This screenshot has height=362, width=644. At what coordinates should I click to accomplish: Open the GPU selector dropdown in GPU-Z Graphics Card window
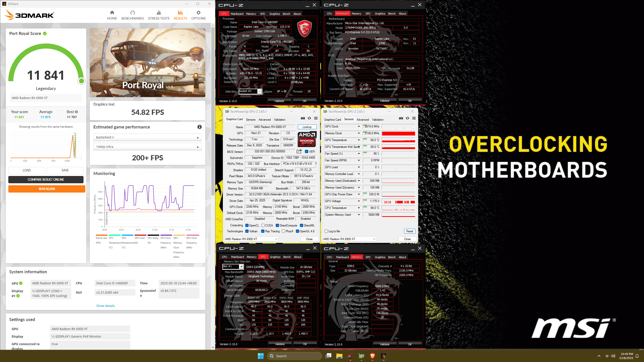tap(251, 239)
